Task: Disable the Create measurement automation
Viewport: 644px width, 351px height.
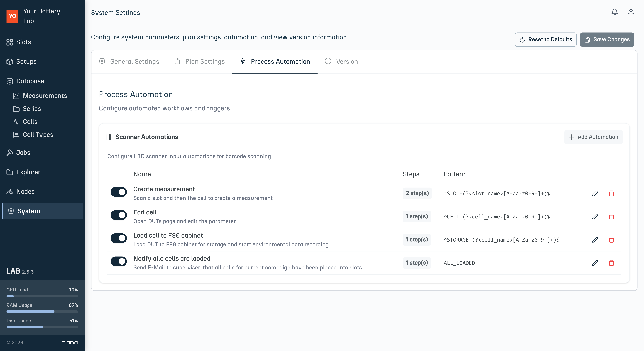Action: (x=119, y=192)
